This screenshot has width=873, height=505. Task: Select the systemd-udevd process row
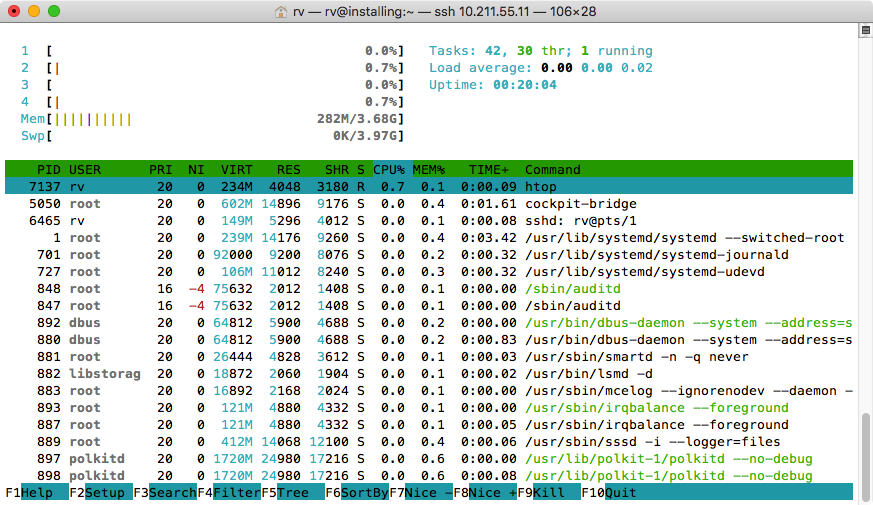click(429, 272)
